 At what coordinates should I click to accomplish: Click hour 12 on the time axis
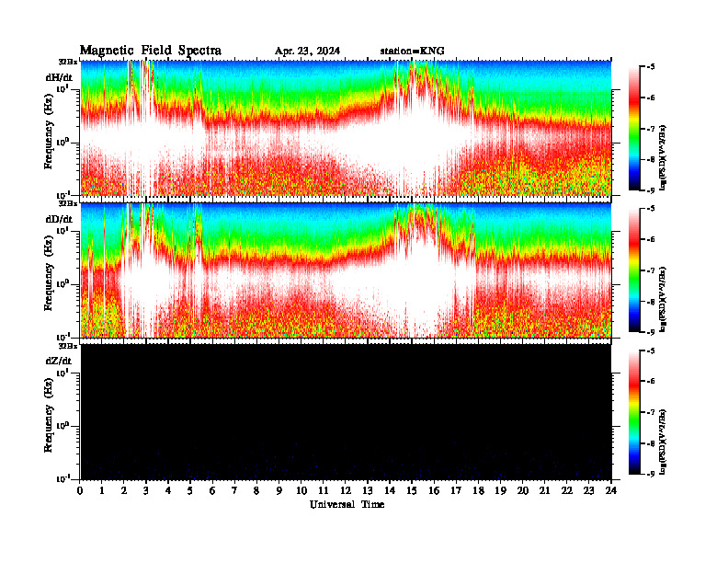[x=345, y=490]
